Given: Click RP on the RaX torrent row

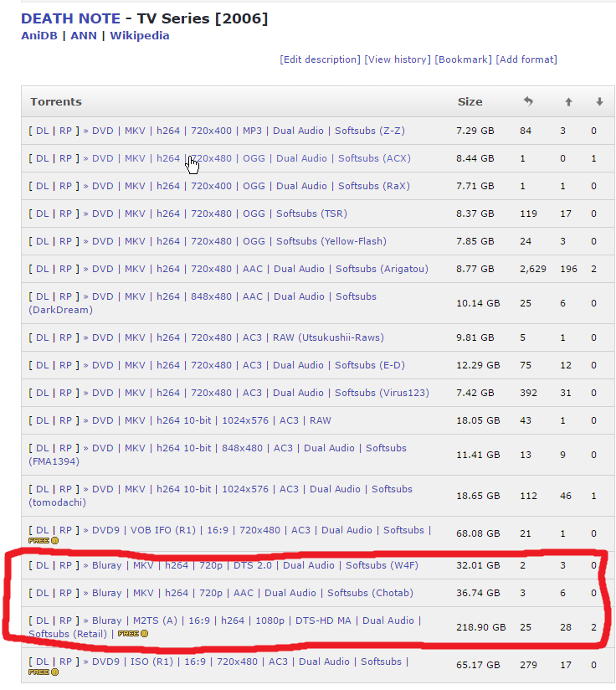Looking at the screenshot, I should point(65,186).
